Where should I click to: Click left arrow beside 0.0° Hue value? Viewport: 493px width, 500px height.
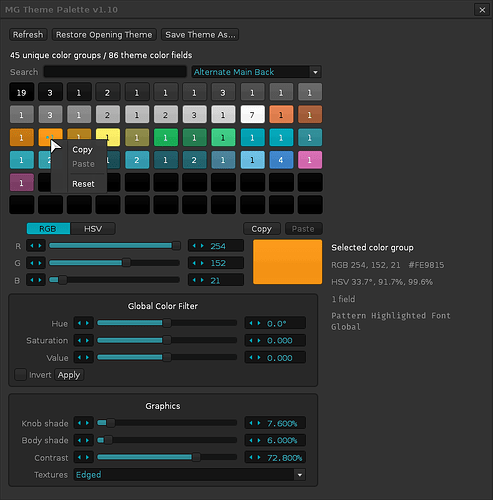coord(251,323)
